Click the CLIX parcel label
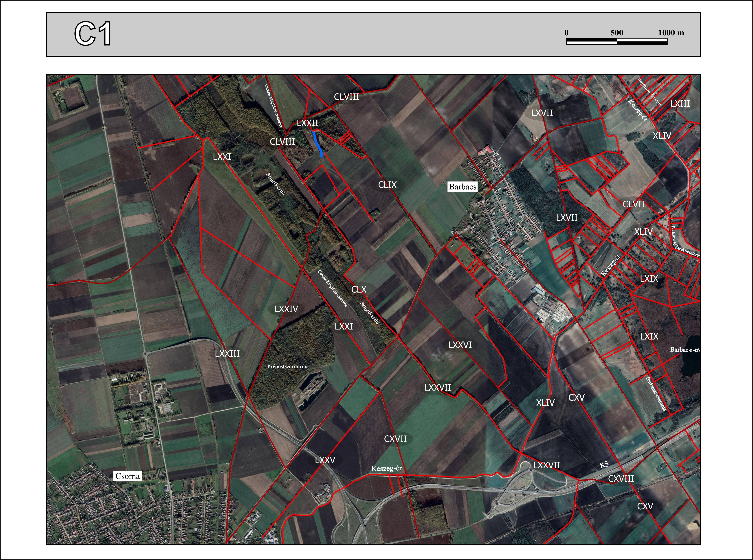Image resolution: width=753 pixels, height=560 pixels. click(387, 185)
